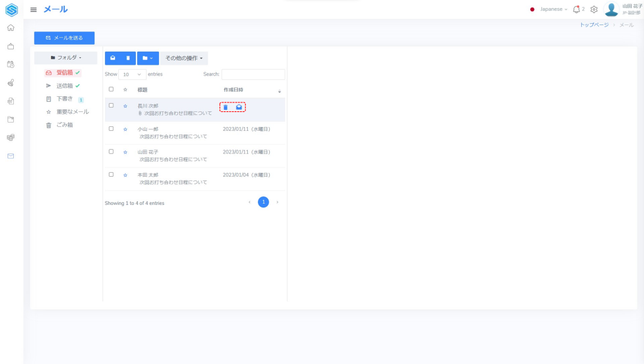The height and width of the screenshot is (364, 644).
Task: Check the box for 山田 花子's mail
Action: pyautogui.click(x=111, y=152)
